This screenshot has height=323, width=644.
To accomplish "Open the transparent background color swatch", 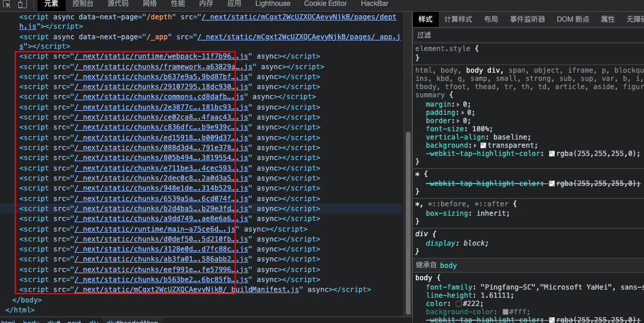I will click(483, 145).
